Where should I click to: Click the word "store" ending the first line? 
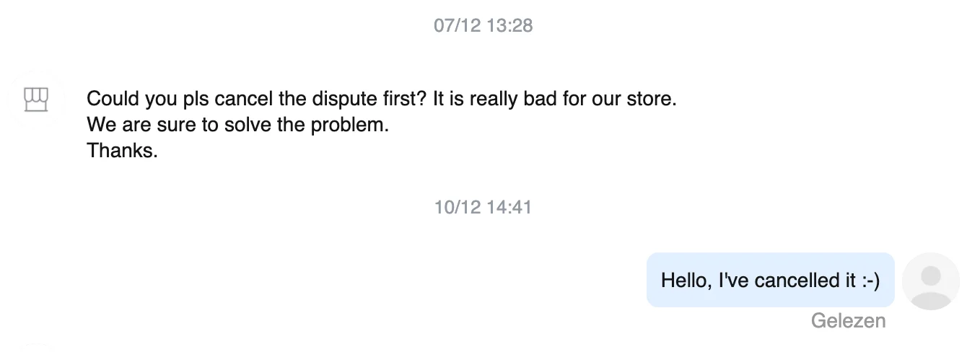[x=651, y=99]
